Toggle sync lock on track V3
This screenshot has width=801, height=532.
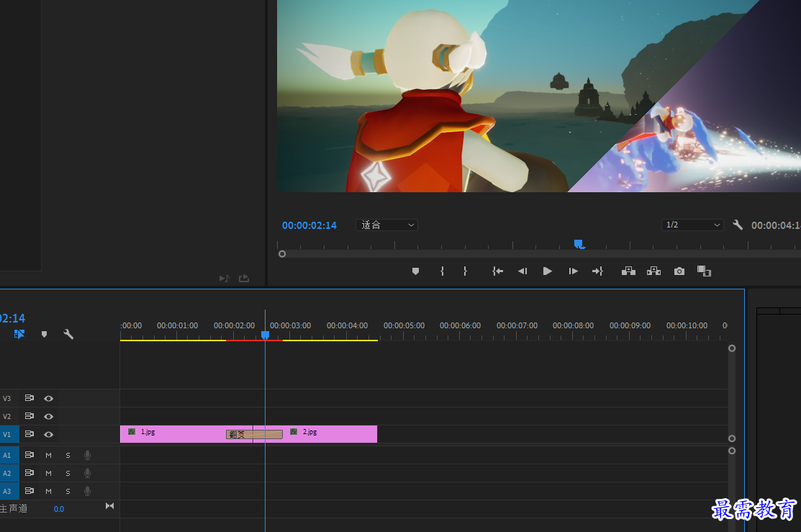tap(29, 398)
